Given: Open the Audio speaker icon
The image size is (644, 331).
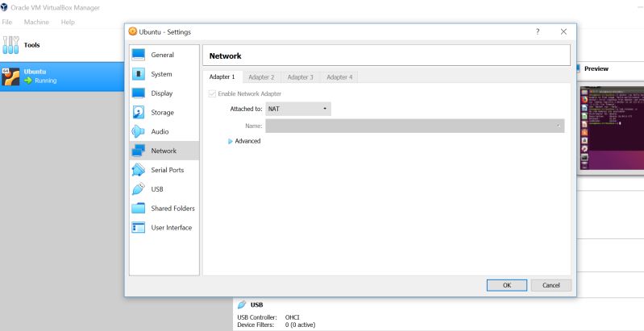Looking at the screenshot, I should [x=139, y=131].
